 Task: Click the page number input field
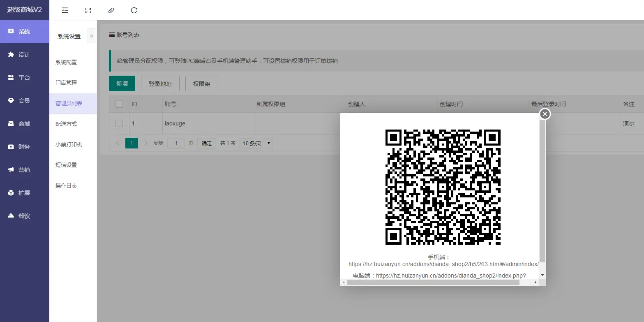(x=176, y=143)
